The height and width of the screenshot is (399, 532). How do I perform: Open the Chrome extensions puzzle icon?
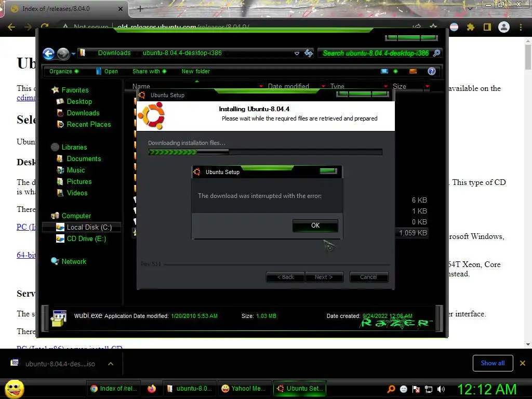point(470,27)
